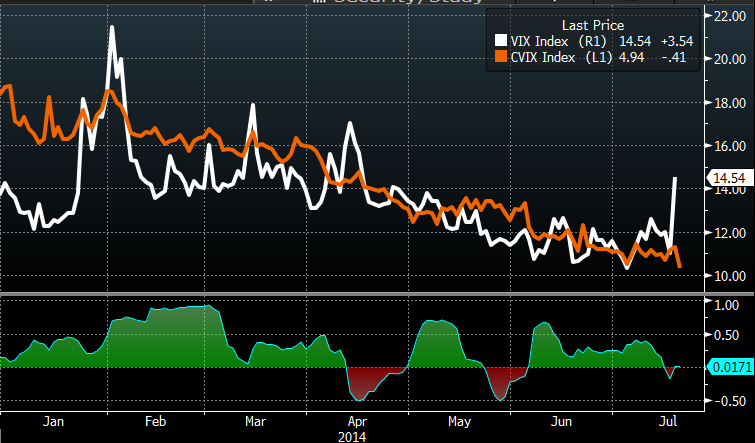
Task: Click the 0.0171 correlation value tag
Action: (731, 368)
